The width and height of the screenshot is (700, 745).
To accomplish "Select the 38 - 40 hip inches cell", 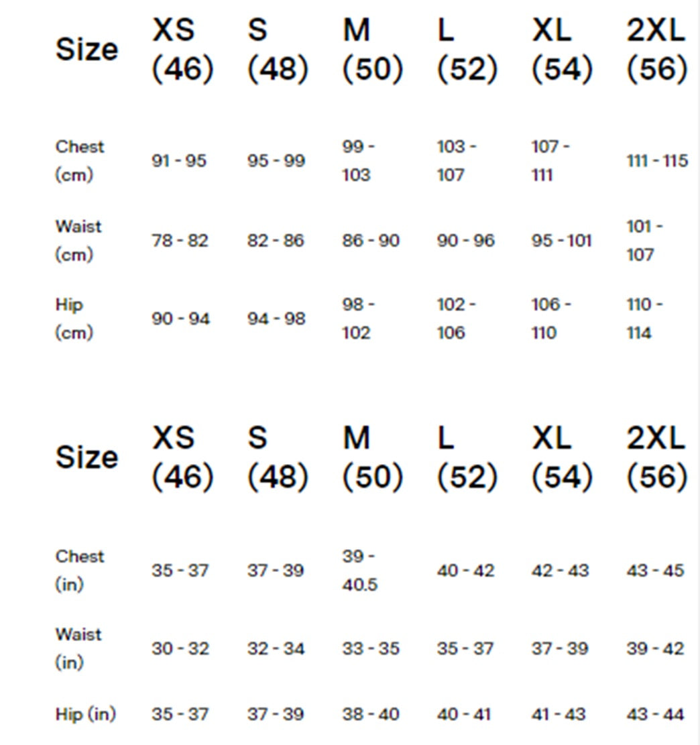I will click(x=370, y=714).
